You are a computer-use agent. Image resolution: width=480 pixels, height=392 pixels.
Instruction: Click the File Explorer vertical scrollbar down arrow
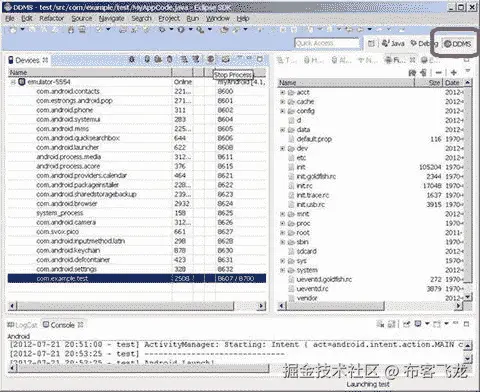tap(468, 296)
